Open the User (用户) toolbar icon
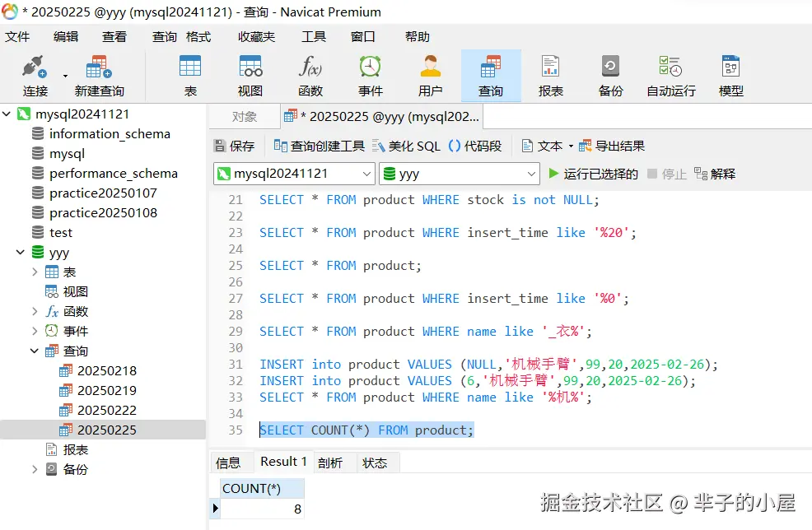812x530 pixels. tap(431, 76)
